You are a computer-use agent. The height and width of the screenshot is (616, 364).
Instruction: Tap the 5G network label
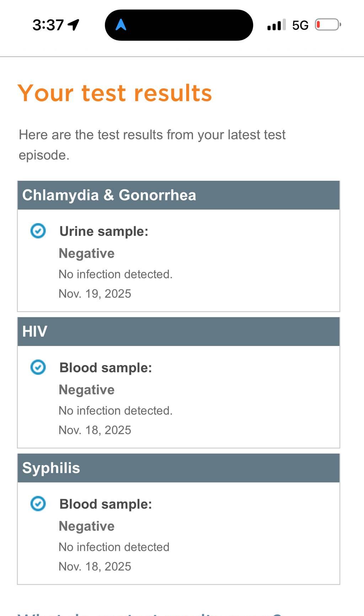[300, 25]
